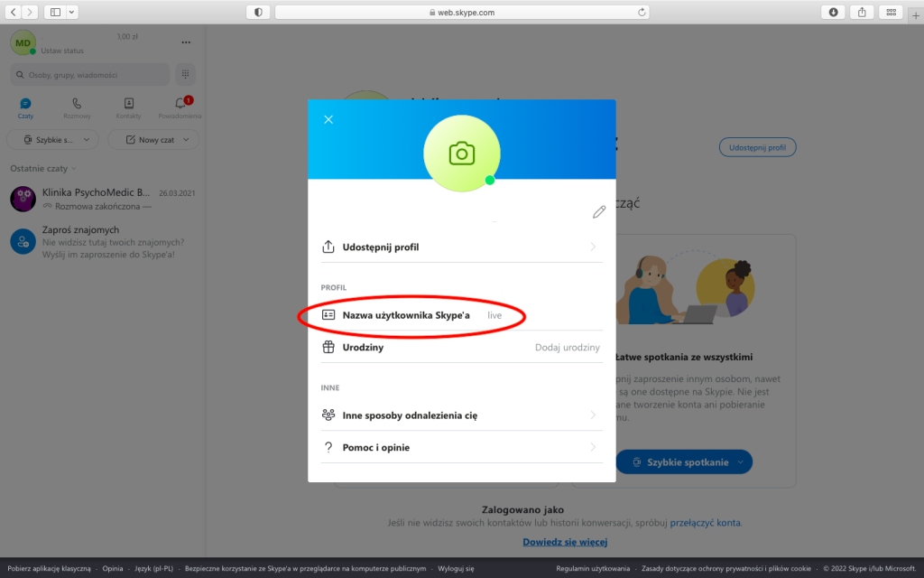This screenshot has width=924, height=578.
Task: Open the dial pad icon beside search
Action: click(x=185, y=74)
